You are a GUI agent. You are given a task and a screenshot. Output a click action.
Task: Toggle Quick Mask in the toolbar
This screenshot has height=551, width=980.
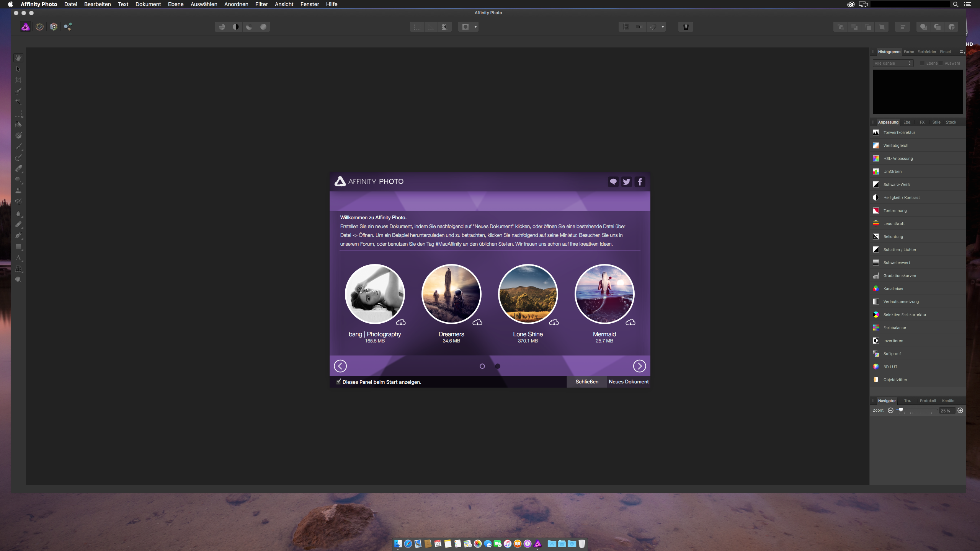465,27
